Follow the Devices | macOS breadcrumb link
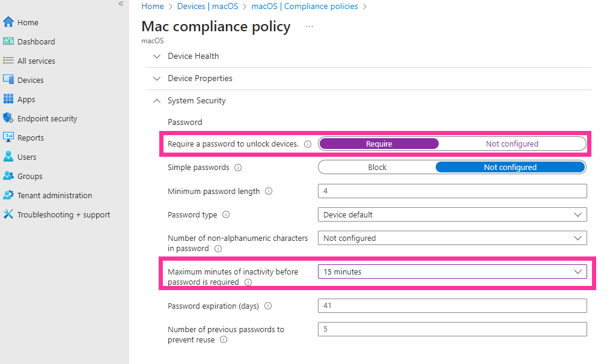The height and width of the screenshot is (364, 610). (207, 6)
